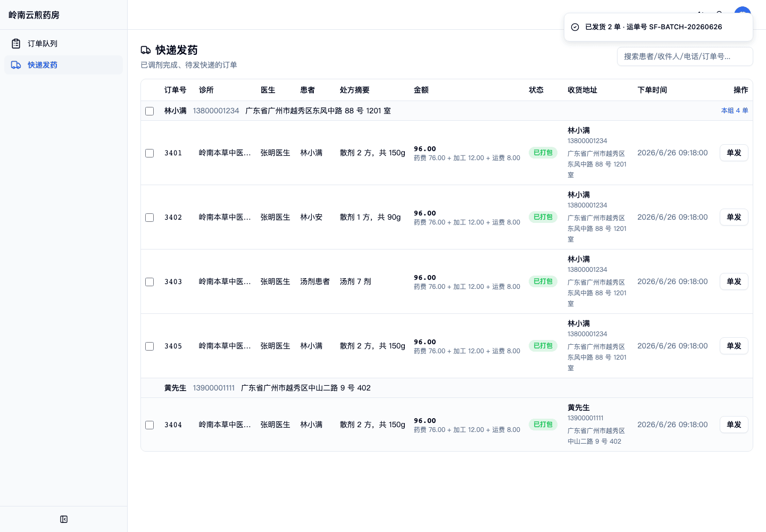
Task: Click the 金额 column header
Action: tap(421, 90)
